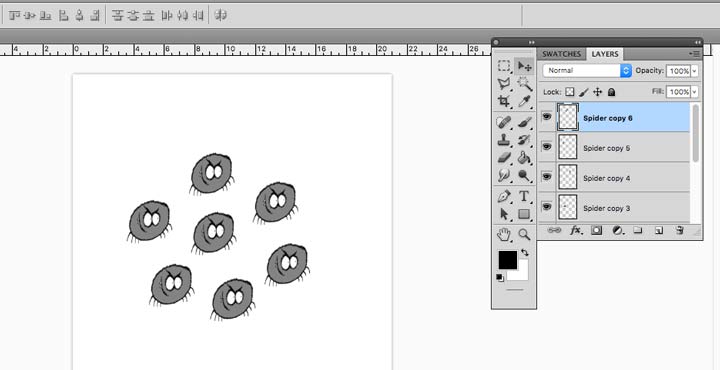Swap foreground and background colors
Image resolution: width=720 pixels, height=370 pixels.
pos(525,253)
